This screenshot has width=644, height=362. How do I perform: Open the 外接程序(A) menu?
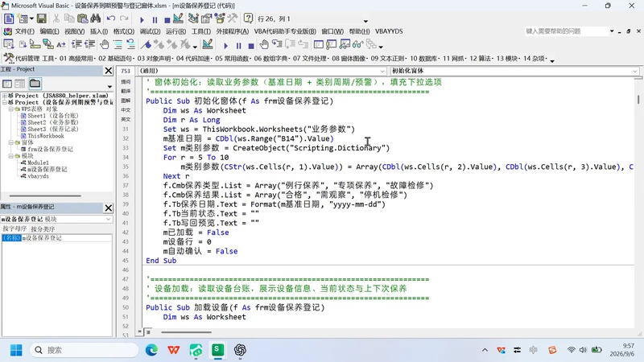232,31
